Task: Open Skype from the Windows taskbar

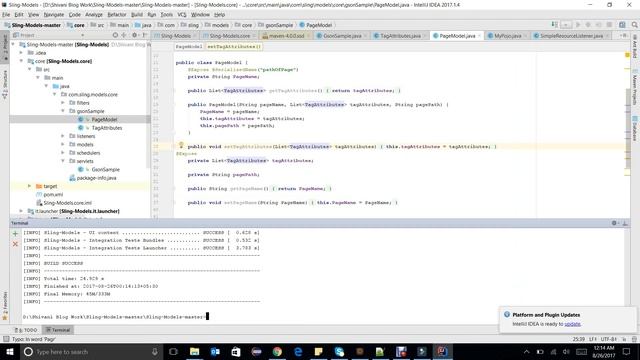Action: [339, 351]
